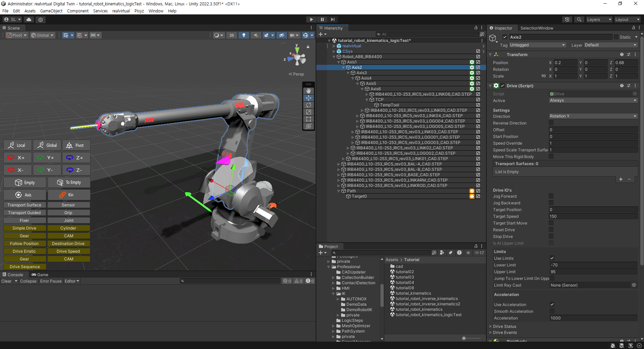Switch to the Game tab
644x349 pixels.
[40, 275]
